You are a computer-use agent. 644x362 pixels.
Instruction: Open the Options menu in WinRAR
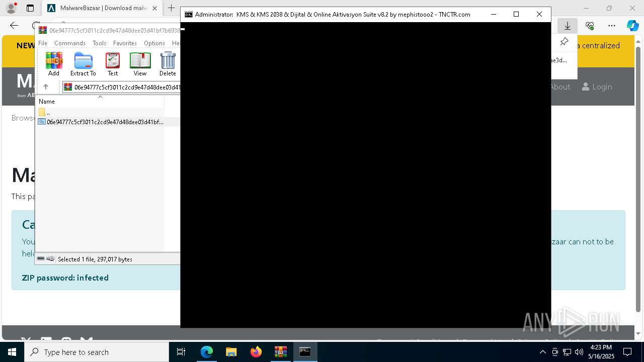pos(154,43)
